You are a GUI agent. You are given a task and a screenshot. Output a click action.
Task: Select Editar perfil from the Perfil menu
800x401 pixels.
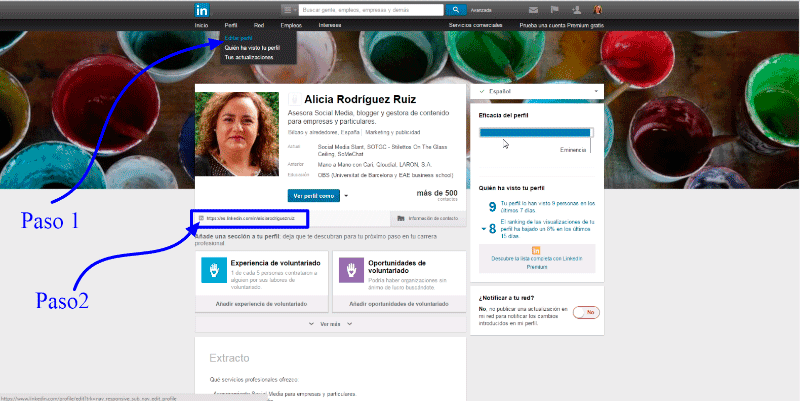point(238,37)
